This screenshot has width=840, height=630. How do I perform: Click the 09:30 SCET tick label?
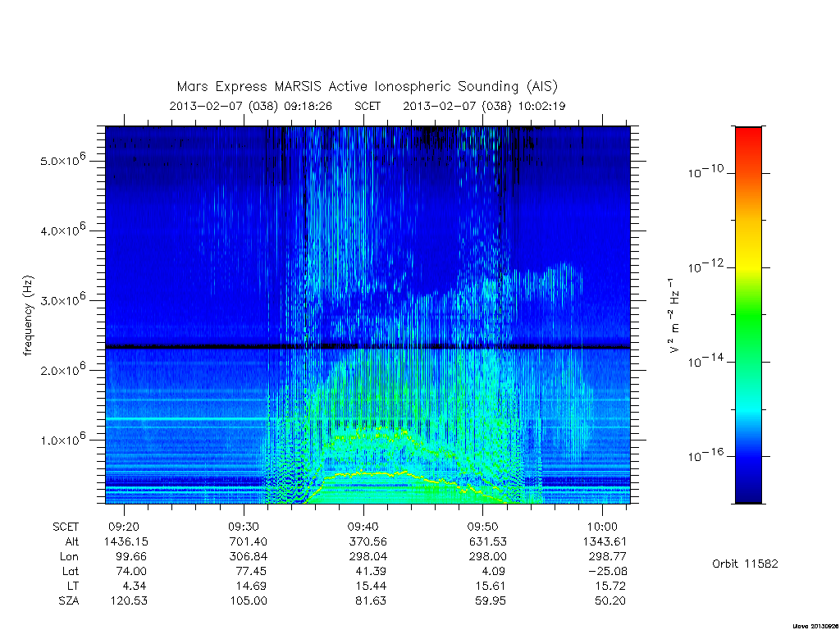pos(244,527)
